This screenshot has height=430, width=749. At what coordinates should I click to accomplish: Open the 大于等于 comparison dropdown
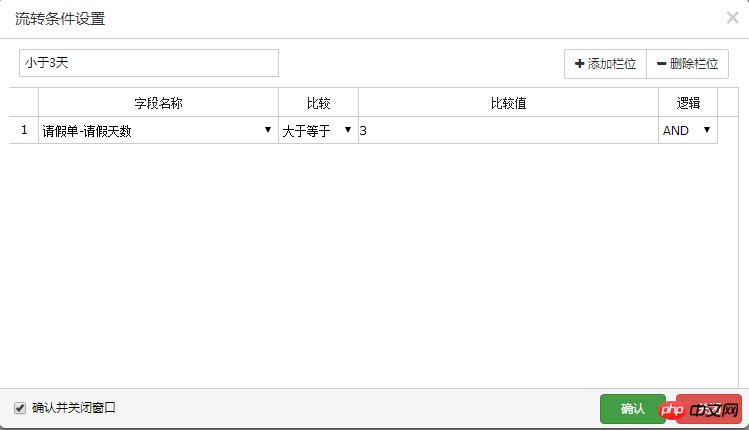318,130
